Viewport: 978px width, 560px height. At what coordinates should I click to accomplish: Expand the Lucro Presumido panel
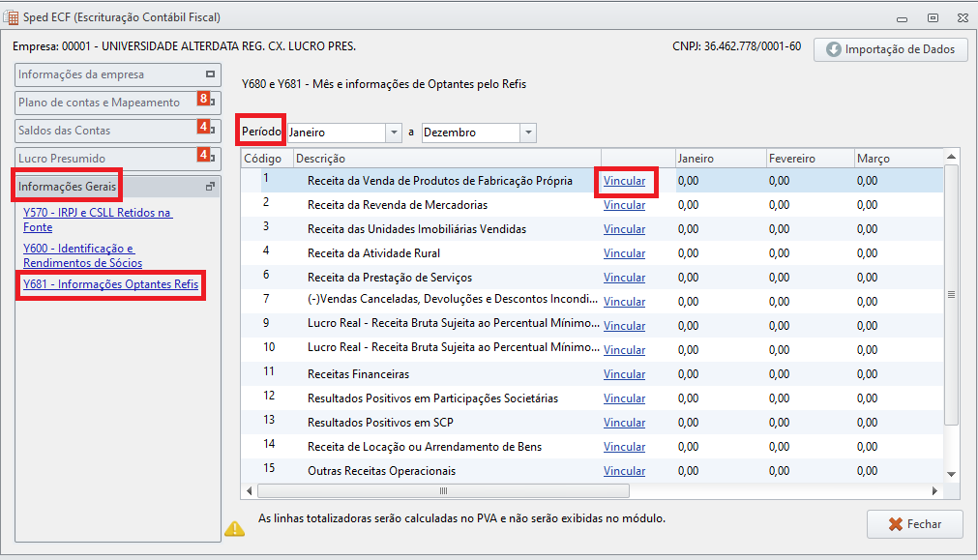point(117,159)
